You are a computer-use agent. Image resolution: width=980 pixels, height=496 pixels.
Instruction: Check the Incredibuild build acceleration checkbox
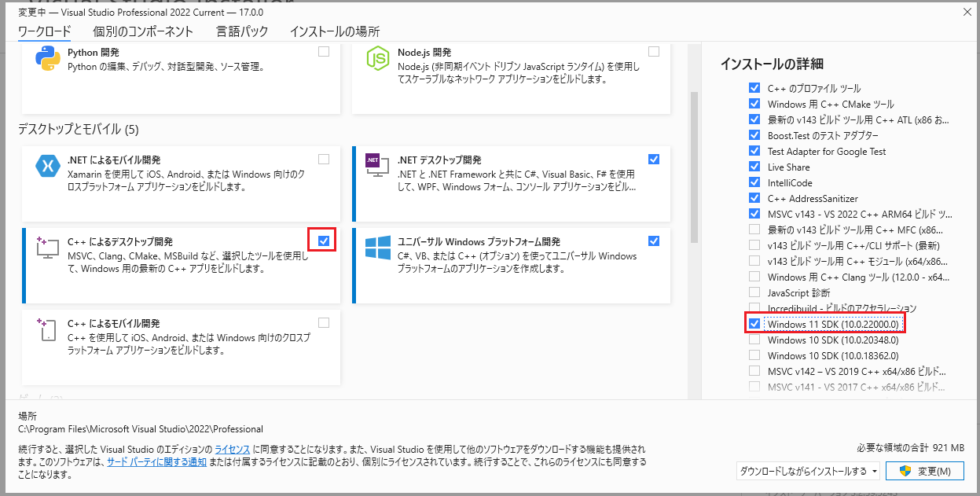[x=754, y=308]
